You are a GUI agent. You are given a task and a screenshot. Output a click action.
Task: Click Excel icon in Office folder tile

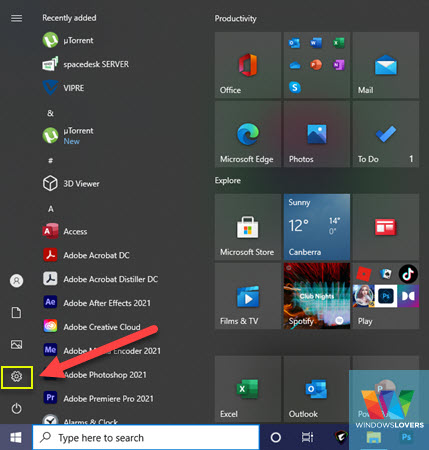339,43
